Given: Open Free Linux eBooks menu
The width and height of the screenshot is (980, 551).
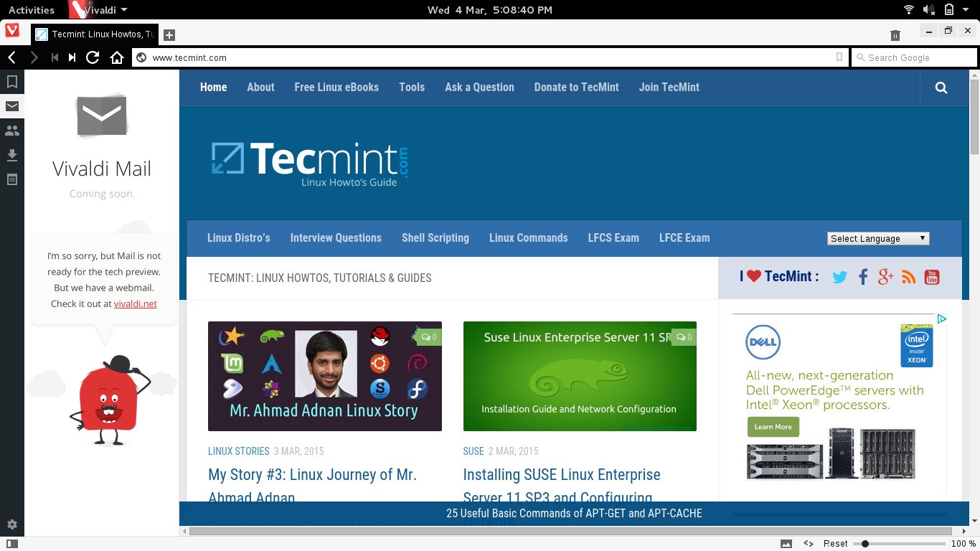Looking at the screenshot, I should (x=336, y=87).
